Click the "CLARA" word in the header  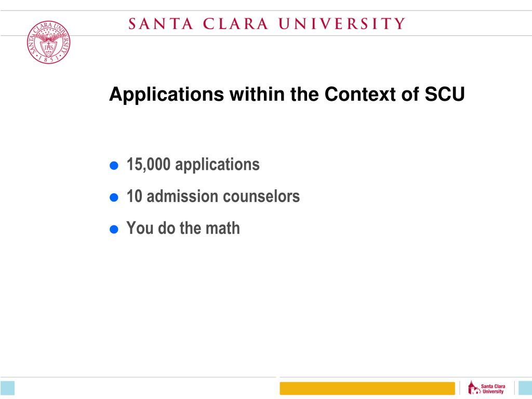click(x=235, y=24)
